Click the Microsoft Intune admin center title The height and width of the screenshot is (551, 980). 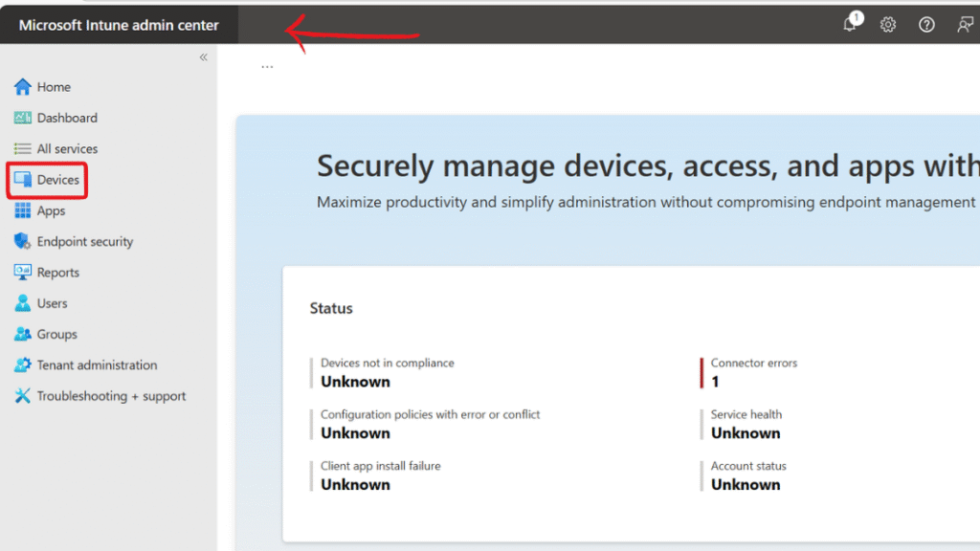(x=119, y=25)
